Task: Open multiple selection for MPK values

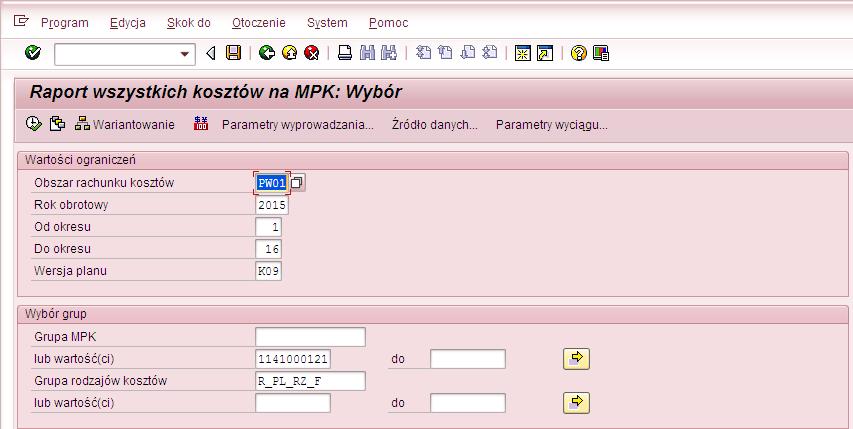Action: tap(577, 359)
